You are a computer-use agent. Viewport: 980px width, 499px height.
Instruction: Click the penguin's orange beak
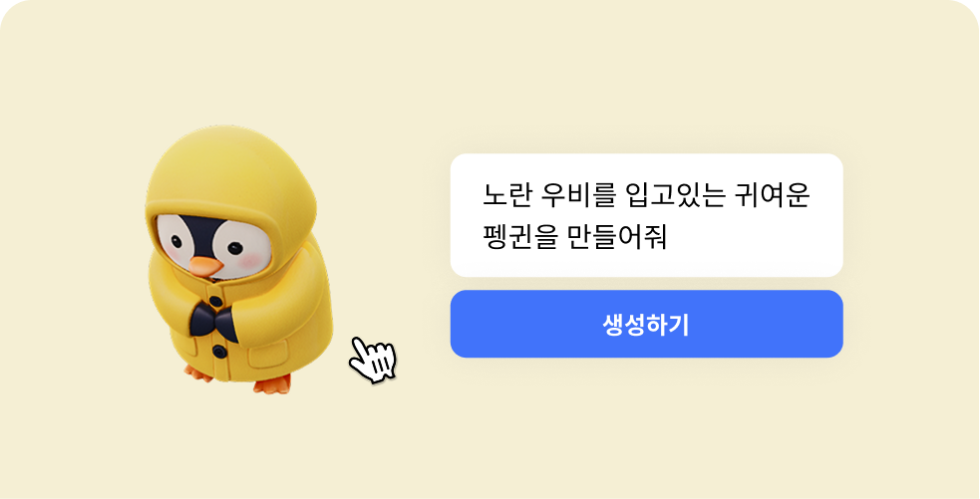pos(206,267)
